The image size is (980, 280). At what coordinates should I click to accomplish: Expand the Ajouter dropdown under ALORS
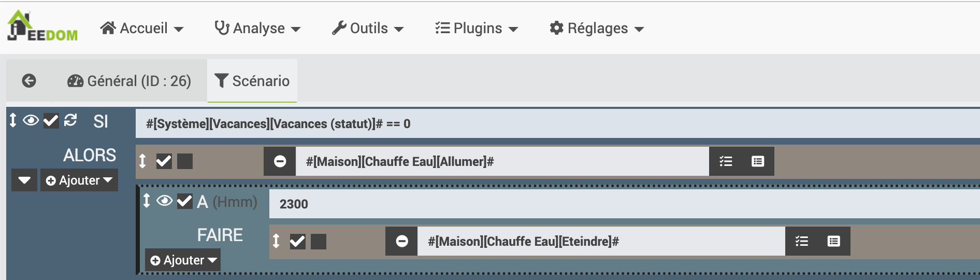tap(79, 180)
